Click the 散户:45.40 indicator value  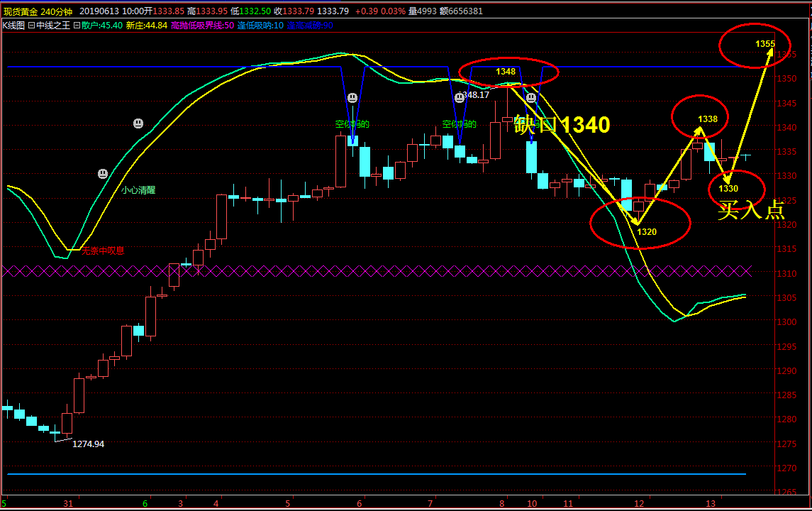coord(102,26)
